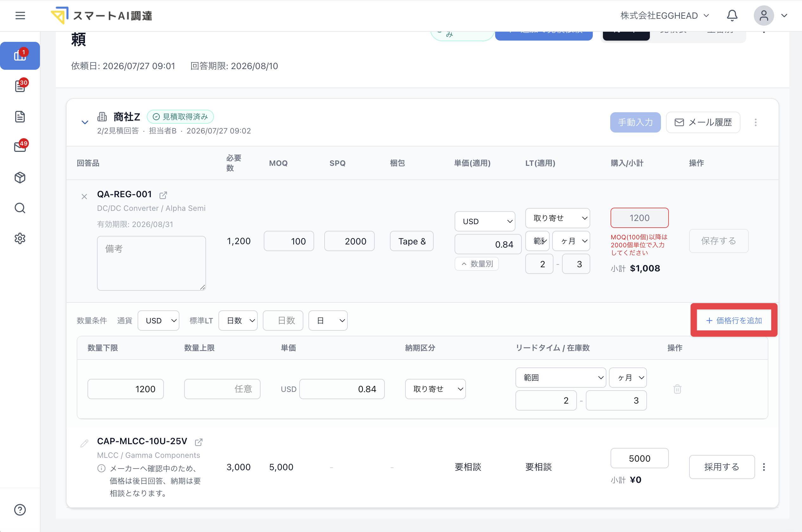
Task: Click into the 備考 notes textarea
Action: tap(151, 263)
